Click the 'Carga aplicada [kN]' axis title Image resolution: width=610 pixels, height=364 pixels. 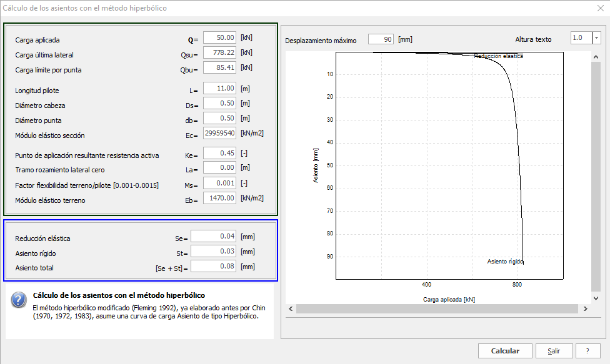point(449,300)
